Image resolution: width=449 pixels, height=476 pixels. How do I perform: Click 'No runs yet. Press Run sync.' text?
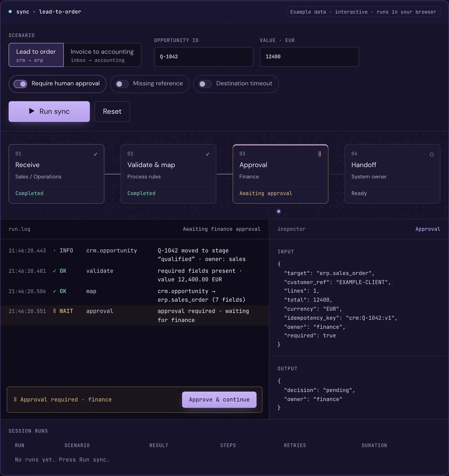click(62, 460)
